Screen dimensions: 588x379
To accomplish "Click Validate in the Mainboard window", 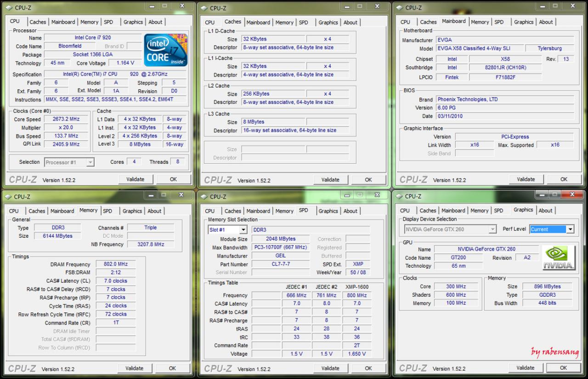I will point(526,179).
